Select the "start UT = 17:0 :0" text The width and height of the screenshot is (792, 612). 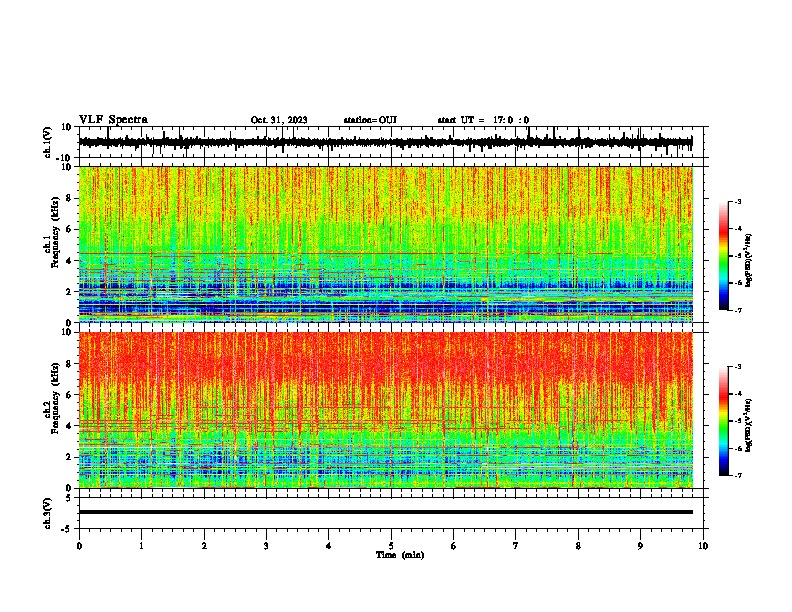click(x=483, y=120)
